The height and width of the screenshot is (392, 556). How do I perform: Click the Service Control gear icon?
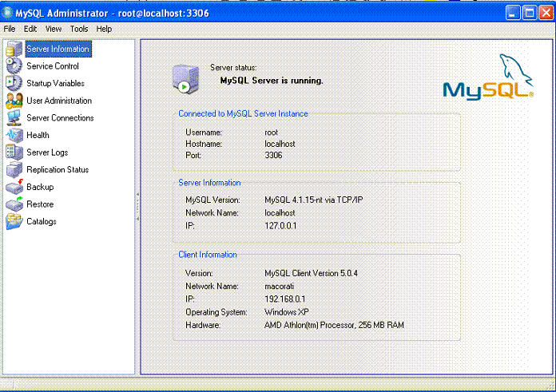tap(14, 66)
